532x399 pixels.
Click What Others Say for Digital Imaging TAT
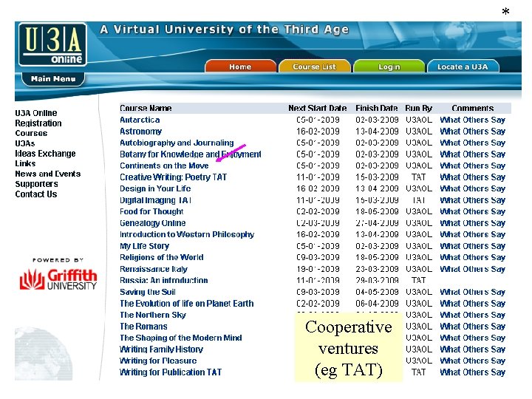(473, 200)
